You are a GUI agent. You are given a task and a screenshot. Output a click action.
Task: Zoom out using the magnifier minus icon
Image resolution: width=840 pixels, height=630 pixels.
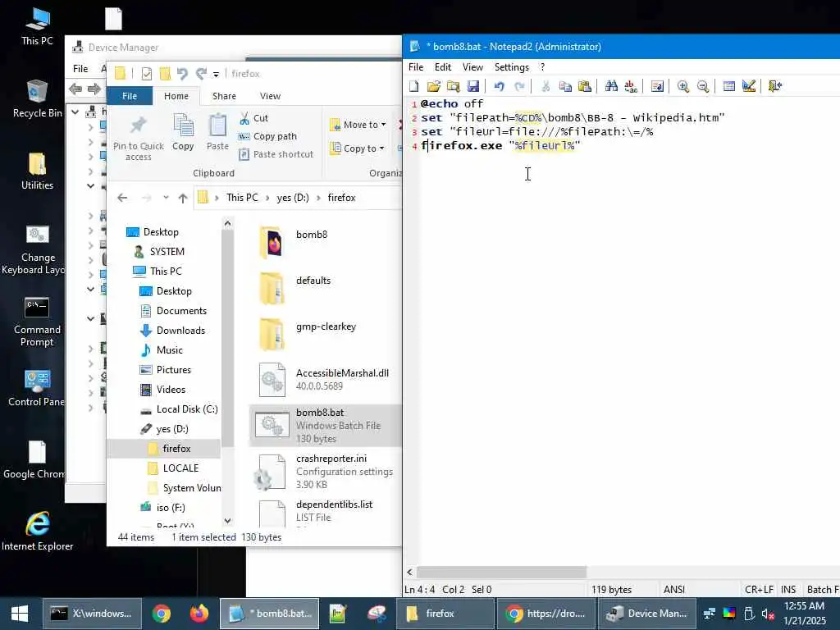[x=703, y=86]
